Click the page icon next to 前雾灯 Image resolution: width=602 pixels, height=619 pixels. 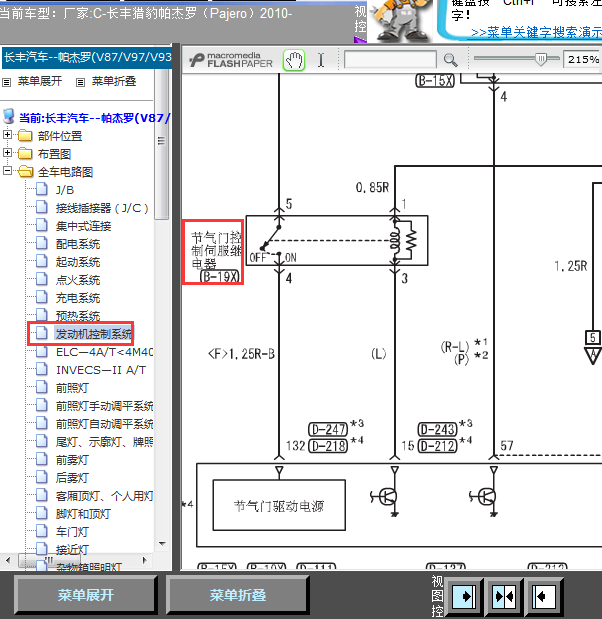[41, 460]
